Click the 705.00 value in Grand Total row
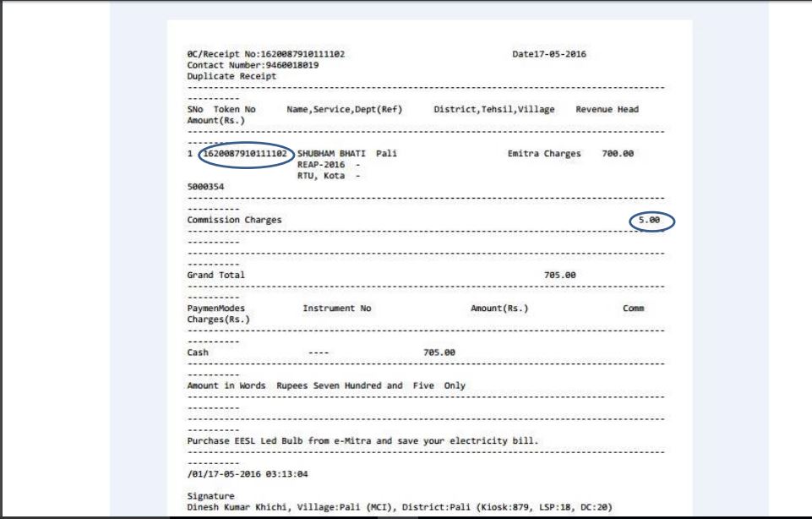 point(559,275)
